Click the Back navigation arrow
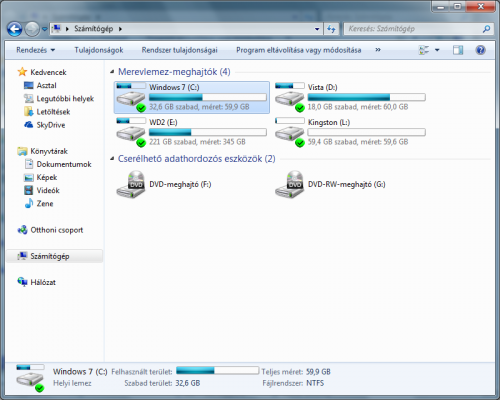500x400 pixels. pos(15,29)
